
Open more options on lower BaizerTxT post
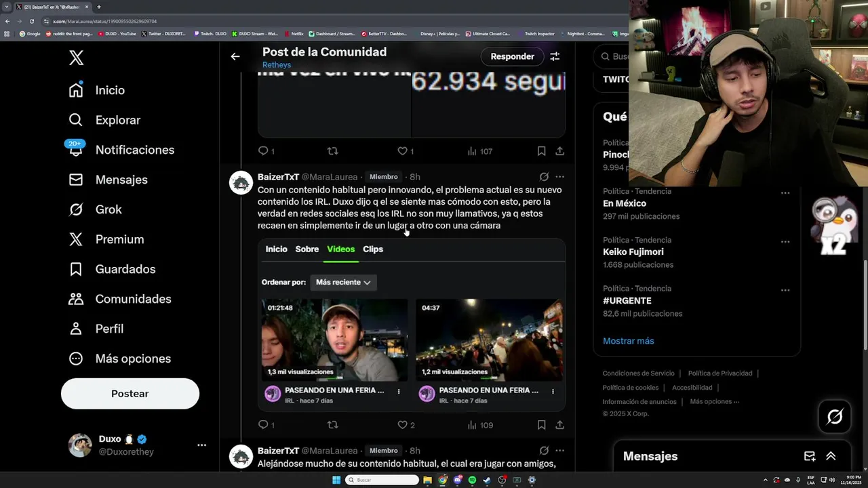pyautogui.click(x=559, y=451)
